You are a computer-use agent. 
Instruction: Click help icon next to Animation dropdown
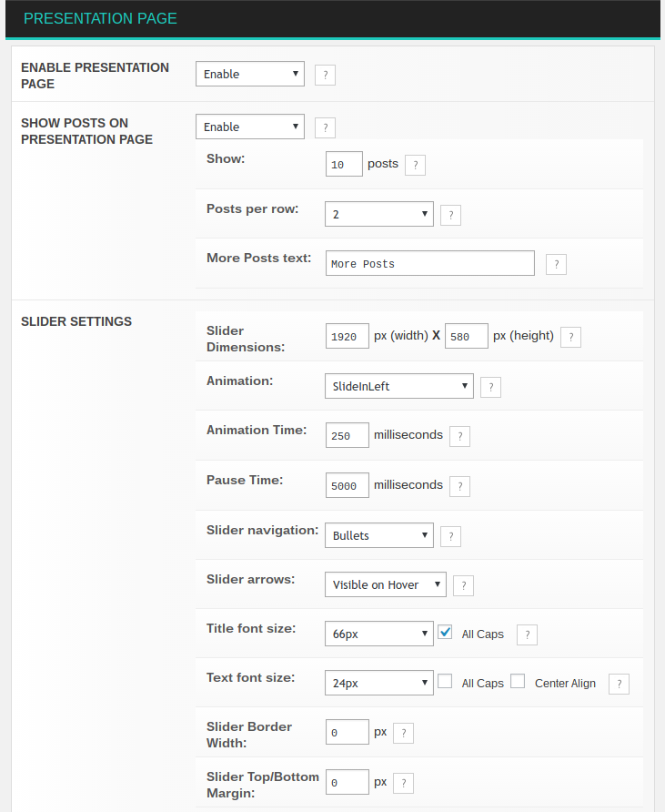tap(490, 388)
